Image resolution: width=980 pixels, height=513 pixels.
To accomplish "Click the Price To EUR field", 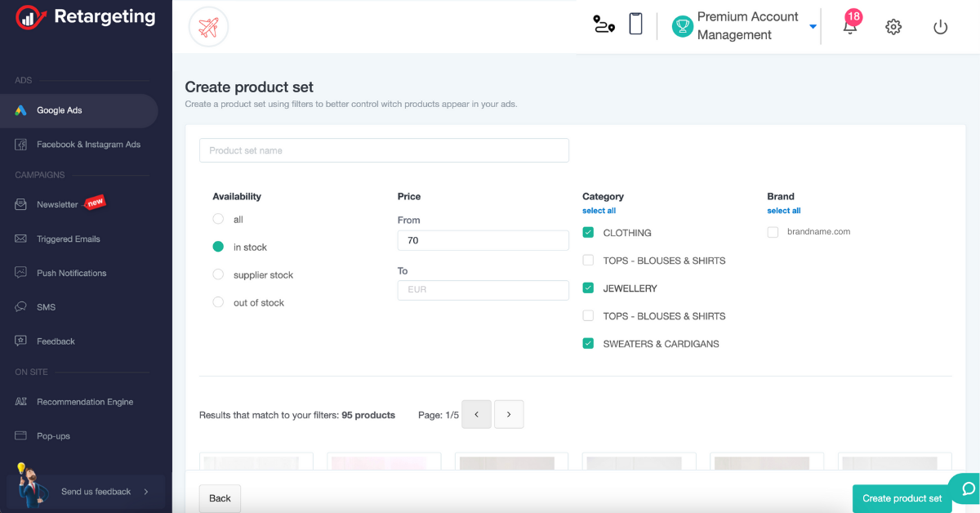I will pyautogui.click(x=483, y=290).
